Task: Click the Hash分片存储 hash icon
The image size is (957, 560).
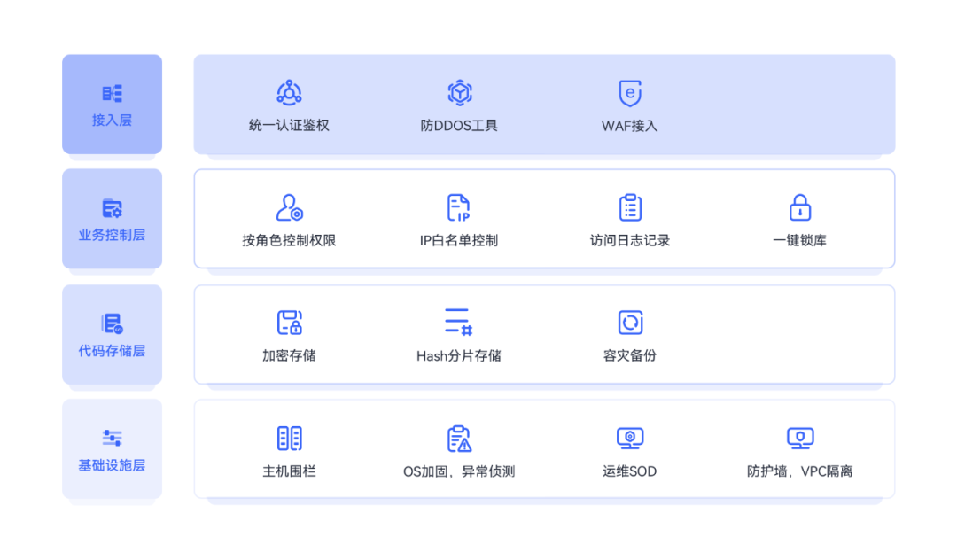Action: (x=459, y=322)
